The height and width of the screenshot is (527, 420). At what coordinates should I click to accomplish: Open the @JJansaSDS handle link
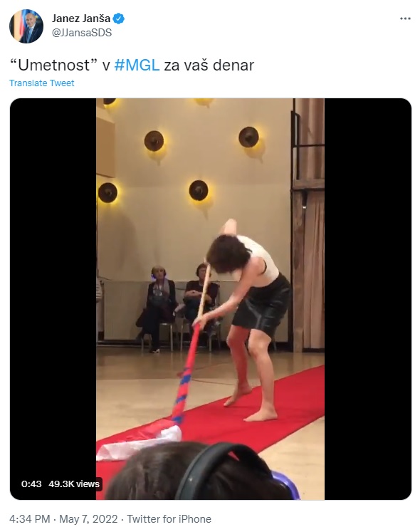(82, 33)
